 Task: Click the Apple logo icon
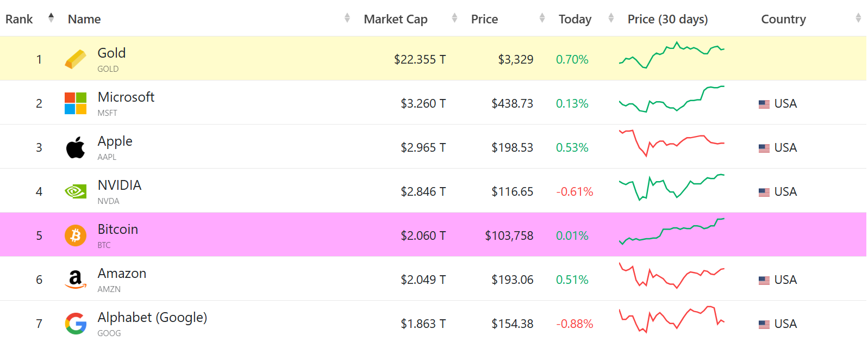(x=76, y=147)
